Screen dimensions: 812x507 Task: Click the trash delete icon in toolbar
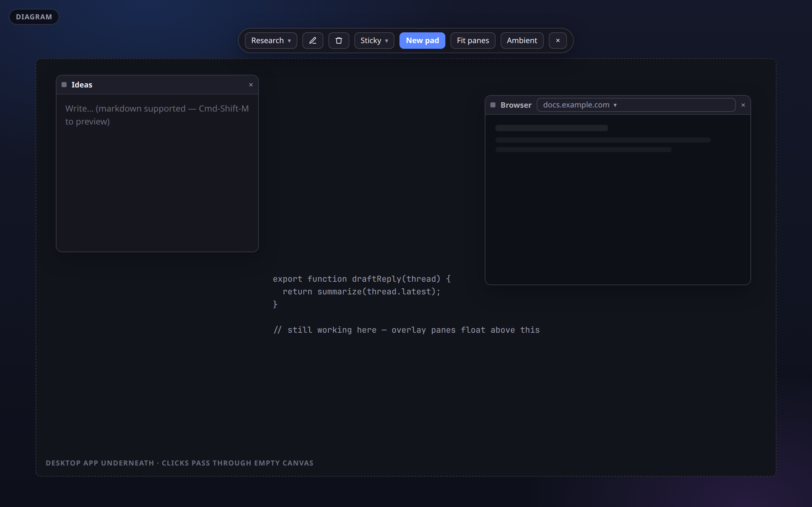click(338, 41)
